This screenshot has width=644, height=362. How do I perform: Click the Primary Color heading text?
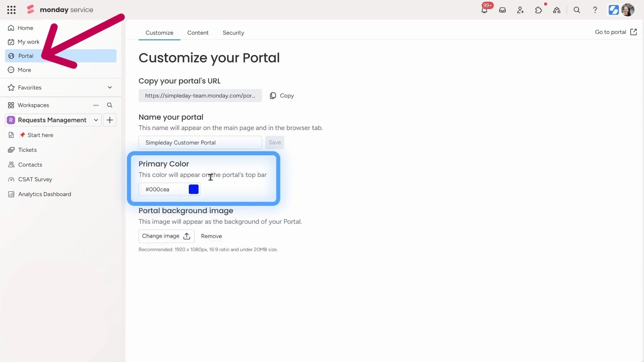coord(164,164)
